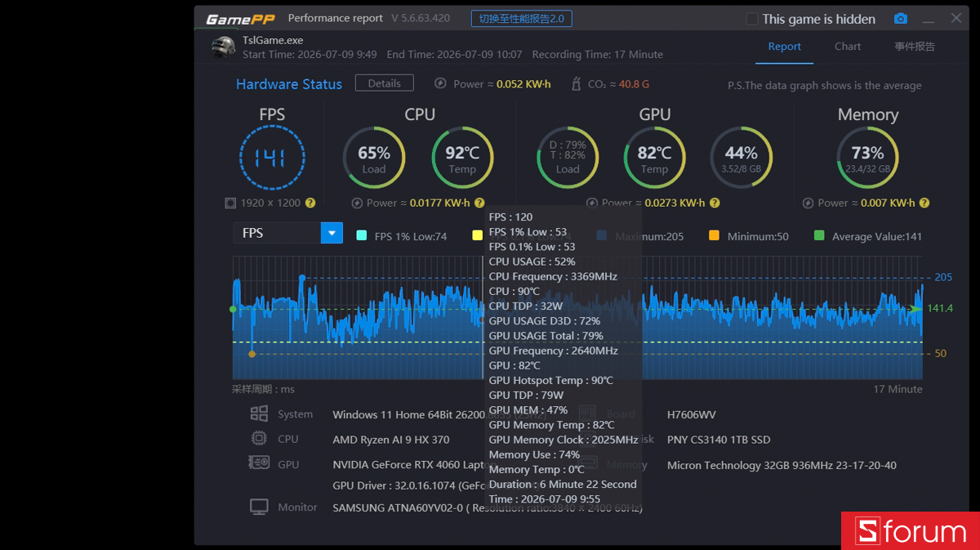Switch to the Report tab
Screen dimensions: 980x550
coord(784,47)
